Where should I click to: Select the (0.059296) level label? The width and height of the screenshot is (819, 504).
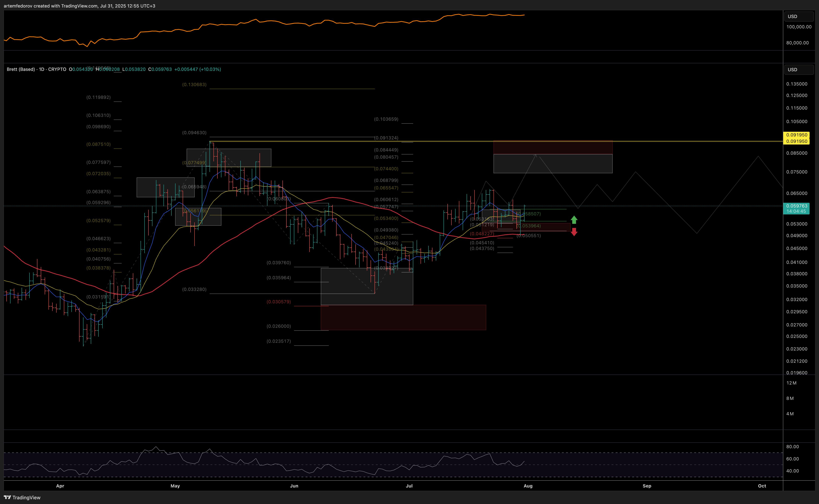98,203
